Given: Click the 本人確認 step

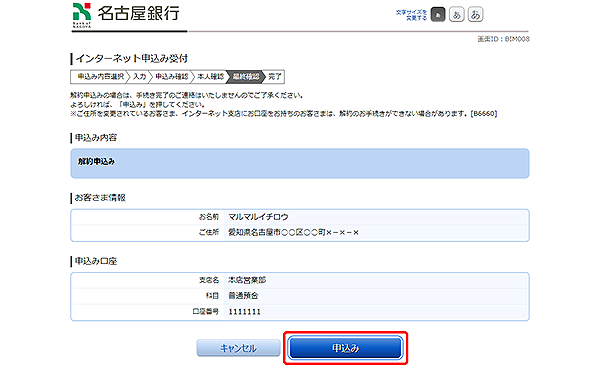Looking at the screenshot, I should [210, 77].
